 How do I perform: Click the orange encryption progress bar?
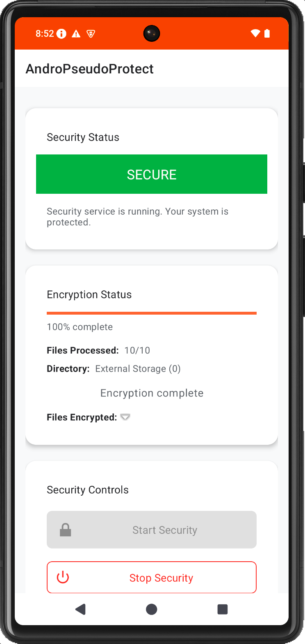coord(152,313)
